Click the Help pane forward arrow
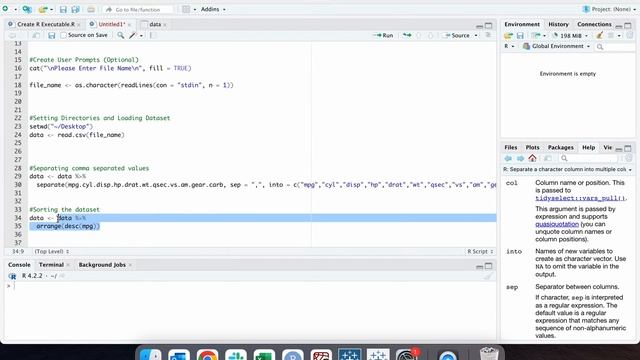The height and width of the screenshot is (360, 640). [520, 158]
